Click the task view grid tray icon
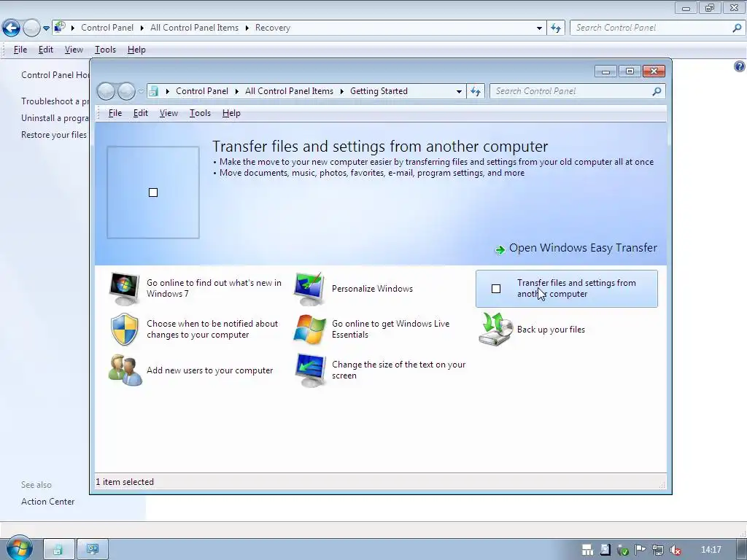The width and height of the screenshot is (747, 560). 587,550
